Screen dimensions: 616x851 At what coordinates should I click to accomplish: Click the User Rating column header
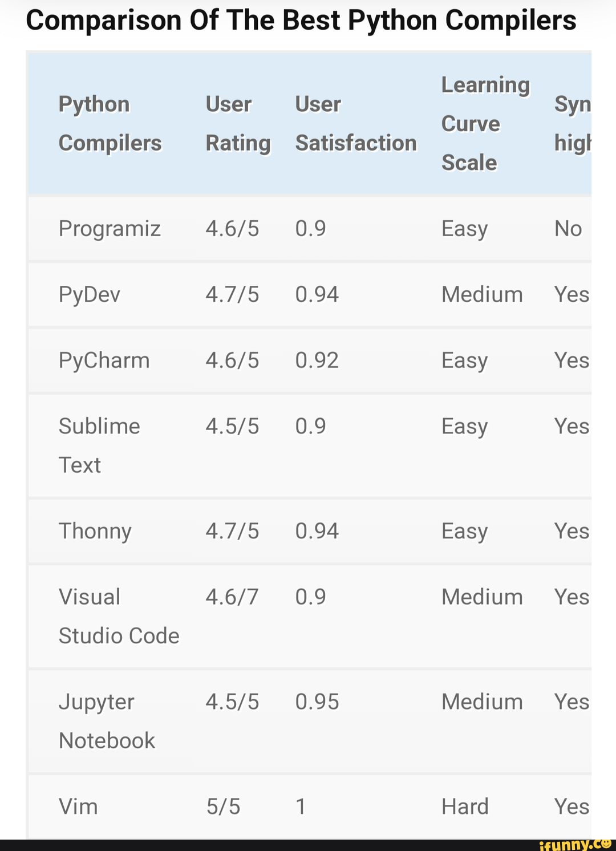pyautogui.click(x=238, y=123)
